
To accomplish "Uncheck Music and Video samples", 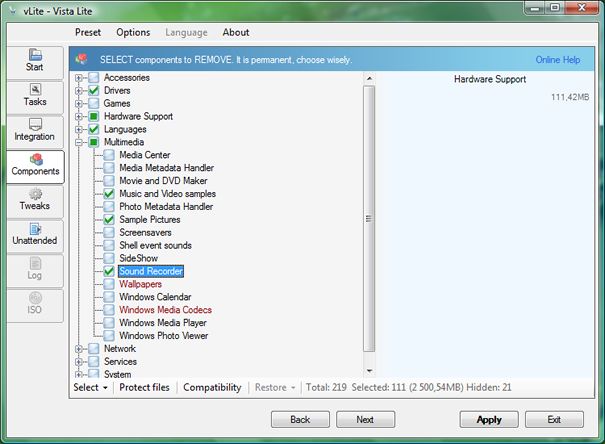I will pyautogui.click(x=109, y=194).
